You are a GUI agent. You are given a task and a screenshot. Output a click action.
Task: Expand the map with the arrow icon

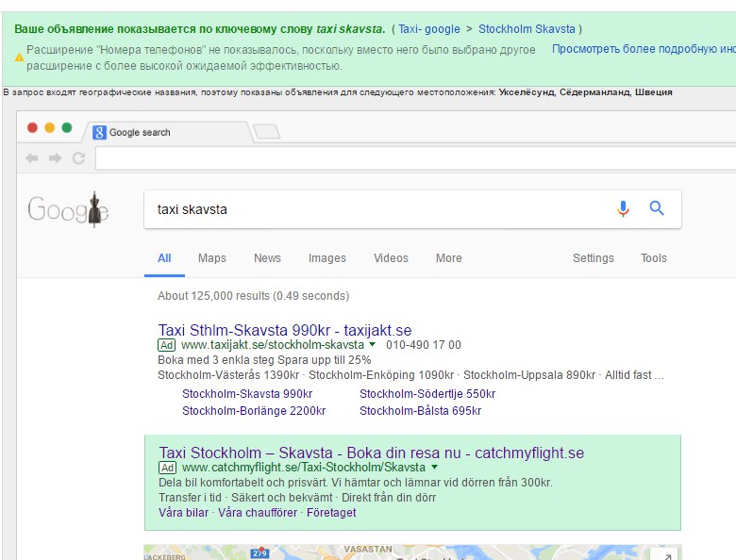pos(665,556)
